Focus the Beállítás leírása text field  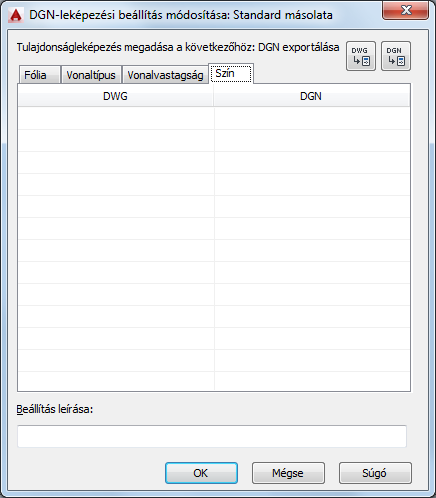pyautogui.click(x=212, y=436)
